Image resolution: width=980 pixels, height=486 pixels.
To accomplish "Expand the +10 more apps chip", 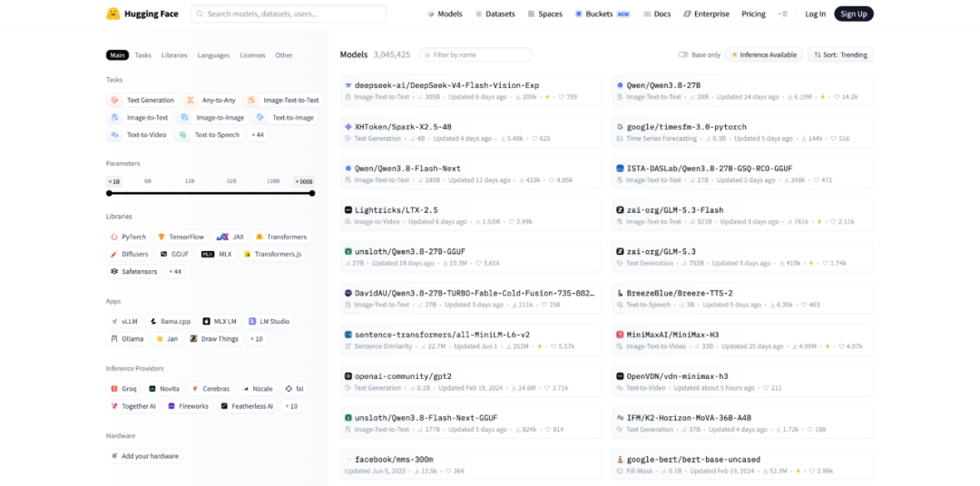I will coord(256,338).
